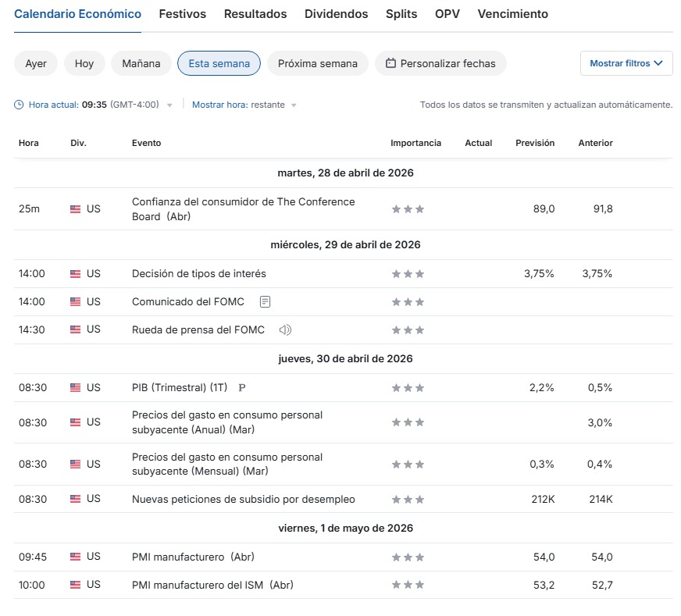Open Decisión de tipos de interés event
Screen dimensions: 681x616
199,273
